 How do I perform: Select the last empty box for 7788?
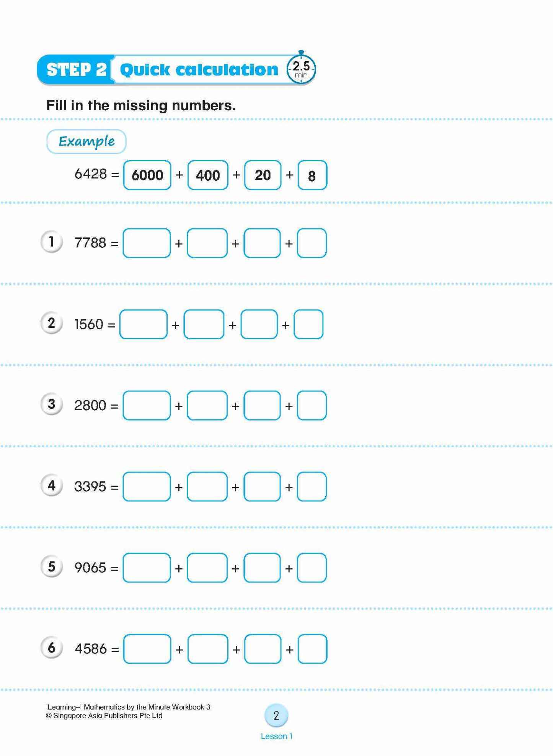tap(312, 243)
